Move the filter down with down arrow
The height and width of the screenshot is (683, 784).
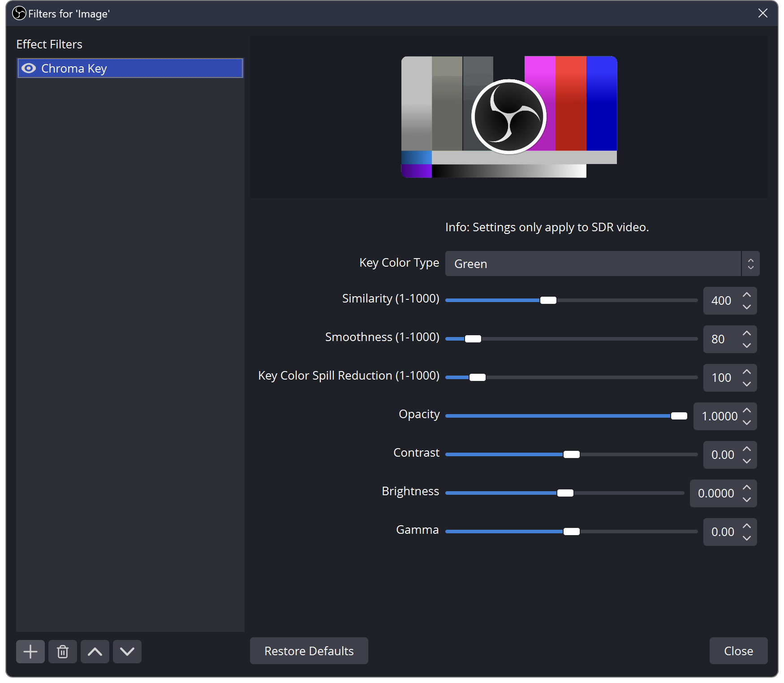127,651
